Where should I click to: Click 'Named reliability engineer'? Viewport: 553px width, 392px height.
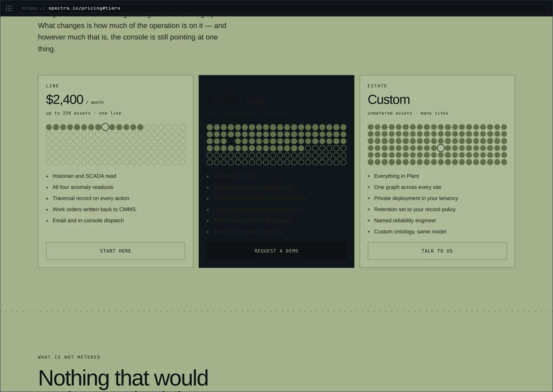[405, 221]
